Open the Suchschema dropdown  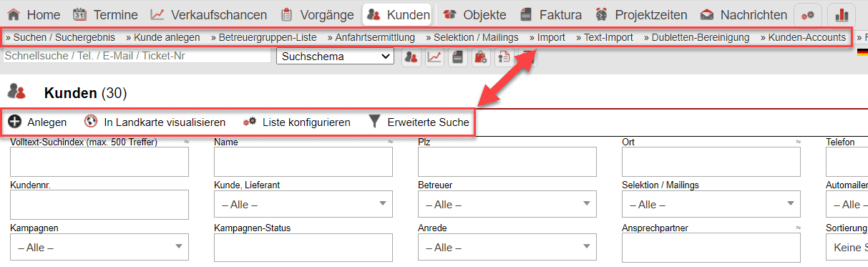coord(335,57)
